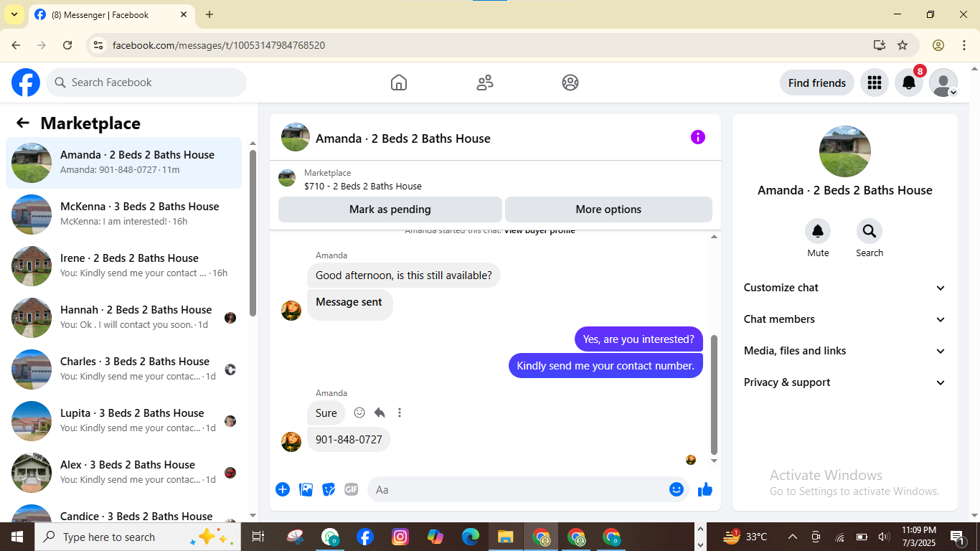
Task: Open Irene 2 Beds 2 Baths conversation
Action: 124,266
